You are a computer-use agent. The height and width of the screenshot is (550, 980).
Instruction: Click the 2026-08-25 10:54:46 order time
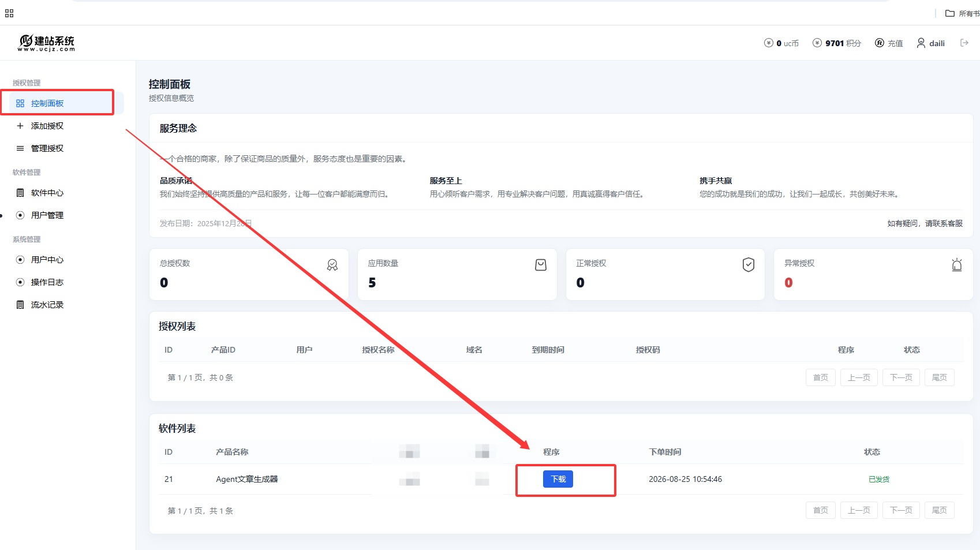[x=685, y=479]
